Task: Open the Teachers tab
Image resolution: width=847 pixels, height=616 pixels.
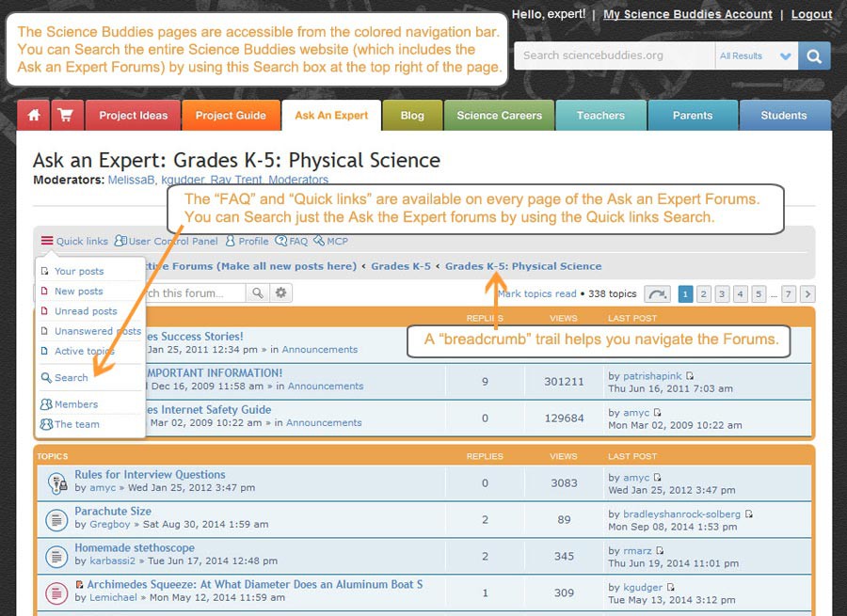Action: point(600,115)
